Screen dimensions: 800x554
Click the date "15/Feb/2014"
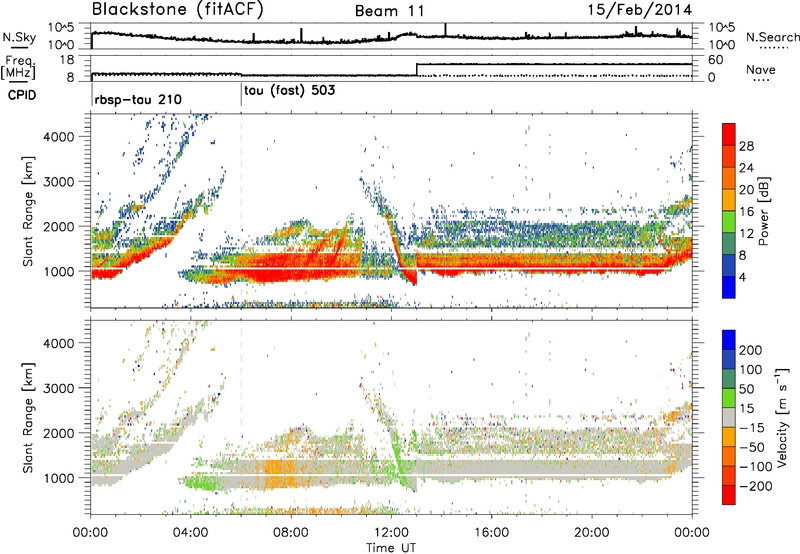click(640, 10)
